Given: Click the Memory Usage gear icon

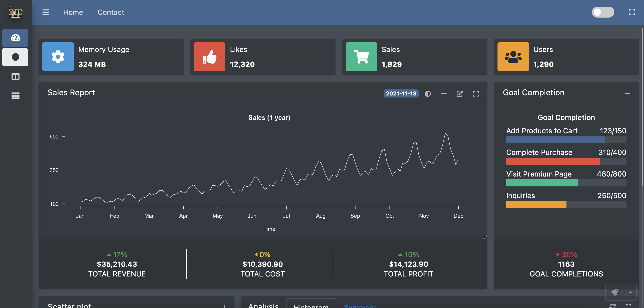Looking at the screenshot, I should point(58,57).
